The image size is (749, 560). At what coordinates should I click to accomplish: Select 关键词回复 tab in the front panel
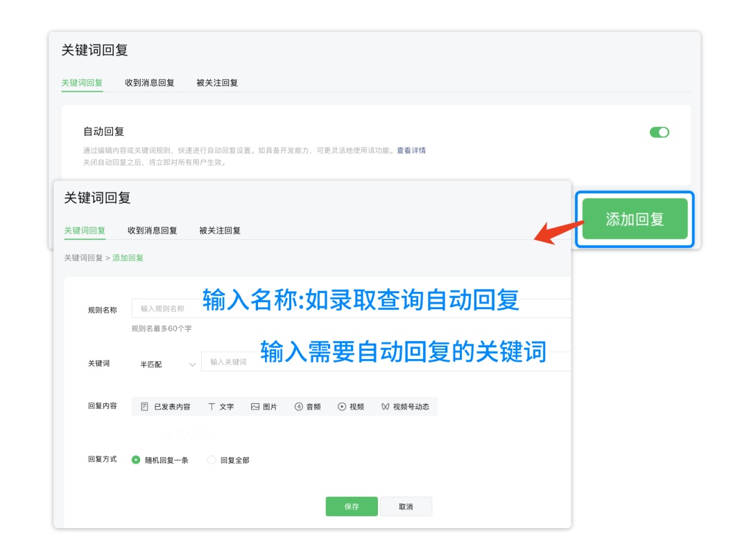85,230
